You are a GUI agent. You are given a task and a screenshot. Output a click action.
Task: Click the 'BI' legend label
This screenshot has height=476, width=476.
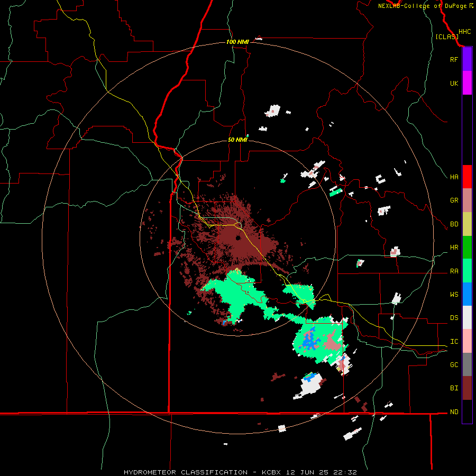[454, 389]
